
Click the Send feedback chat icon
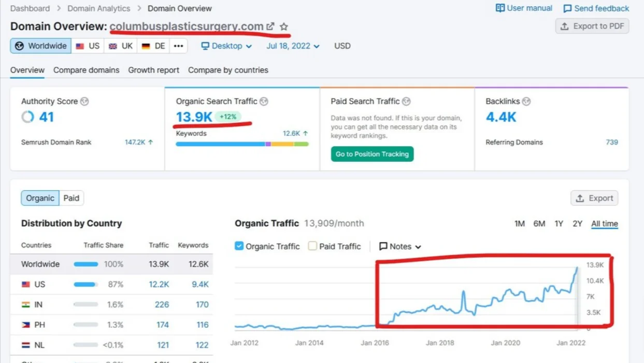click(x=567, y=9)
